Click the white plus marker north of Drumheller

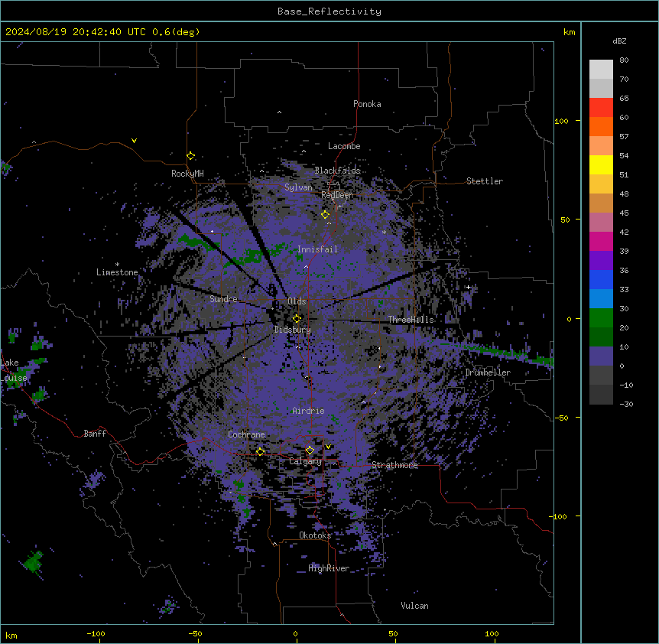tap(468, 287)
